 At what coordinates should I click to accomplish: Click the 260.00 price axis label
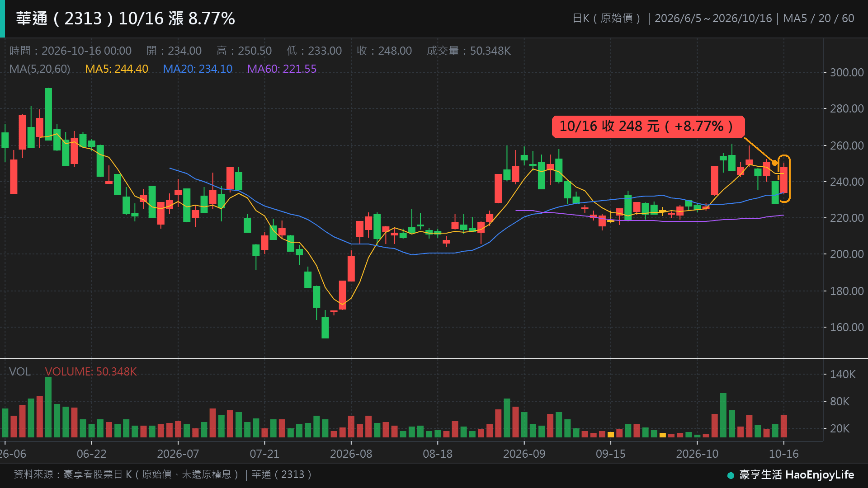click(x=847, y=145)
